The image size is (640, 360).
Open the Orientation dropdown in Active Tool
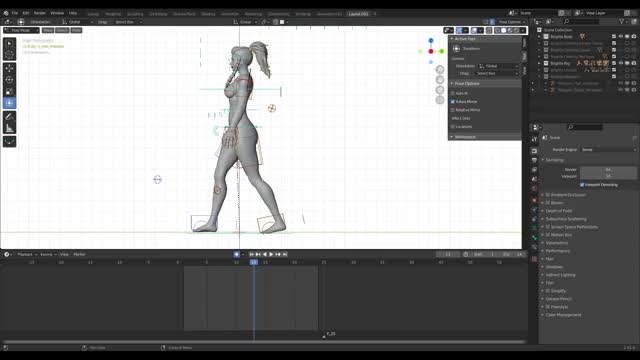point(498,66)
